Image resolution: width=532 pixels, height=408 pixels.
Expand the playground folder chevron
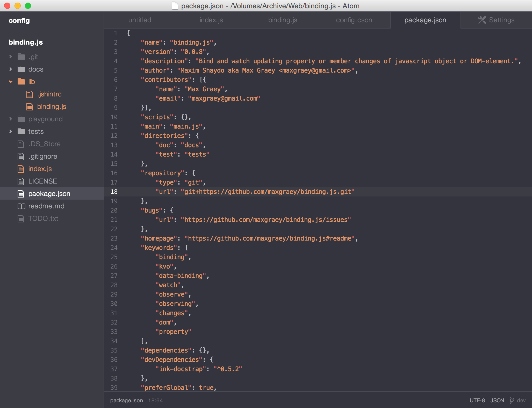pos(11,119)
